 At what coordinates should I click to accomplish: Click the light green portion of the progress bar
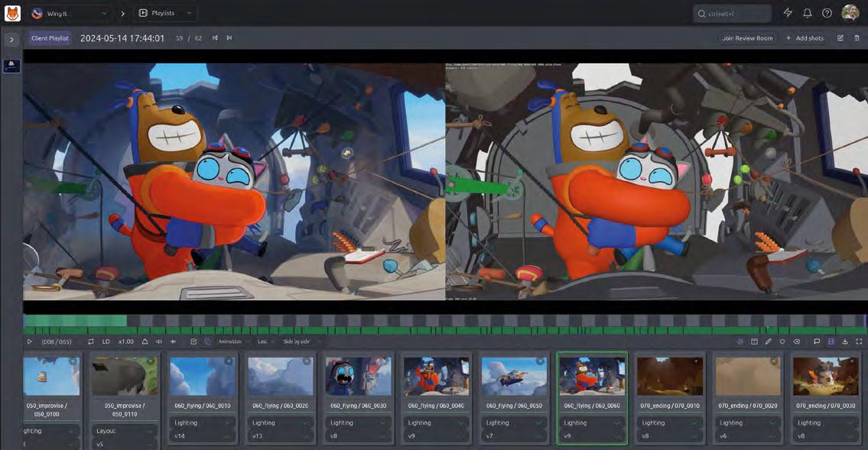[x=75, y=321]
